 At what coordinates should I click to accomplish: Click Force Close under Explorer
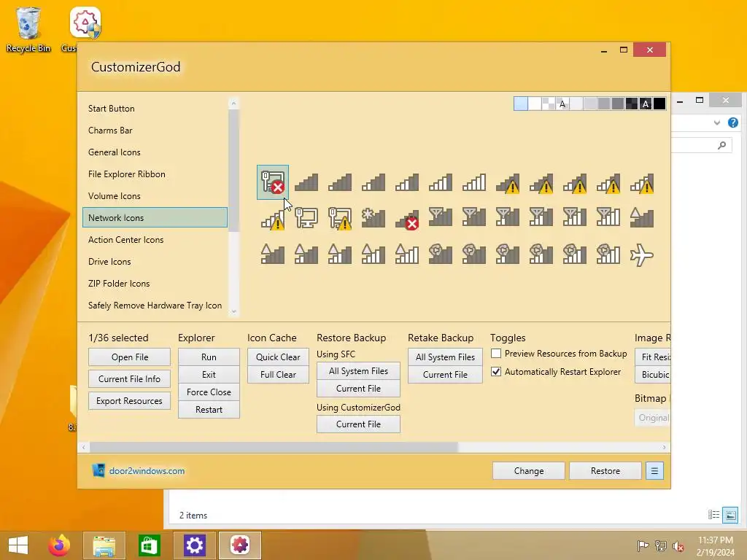pos(209,392)
